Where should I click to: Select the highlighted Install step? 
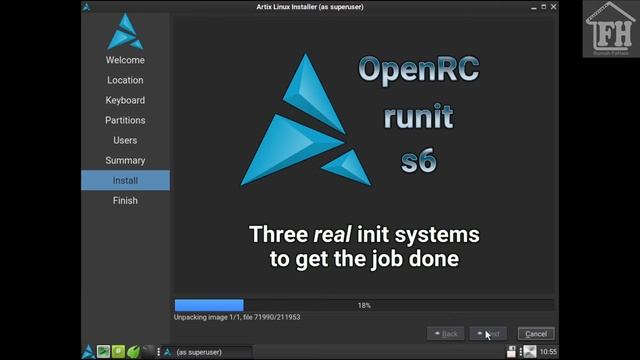125,180
